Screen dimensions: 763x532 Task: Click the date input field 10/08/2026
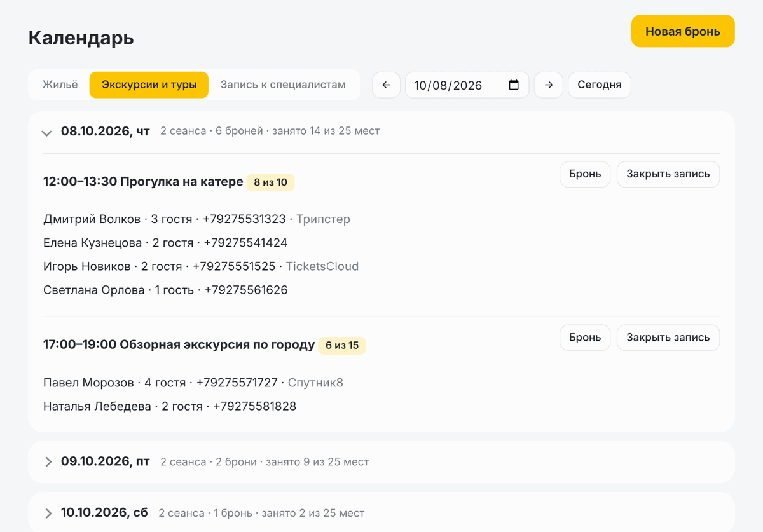tap(467, 85)
